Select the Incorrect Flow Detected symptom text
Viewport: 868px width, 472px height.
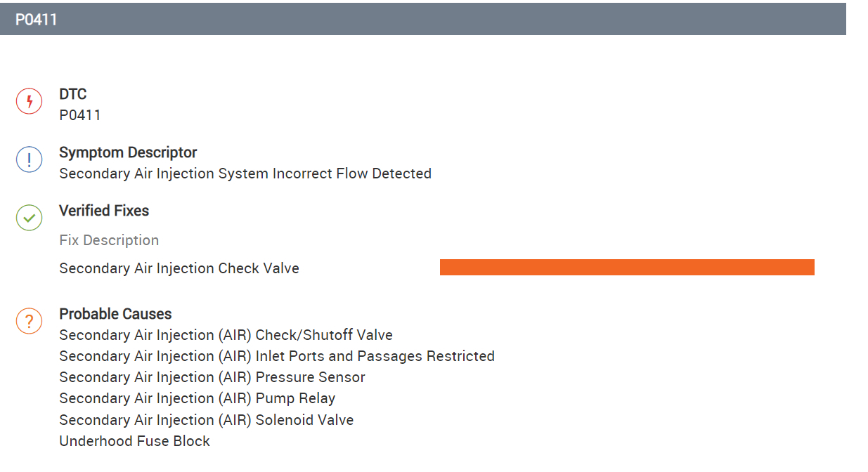[245, 173]
